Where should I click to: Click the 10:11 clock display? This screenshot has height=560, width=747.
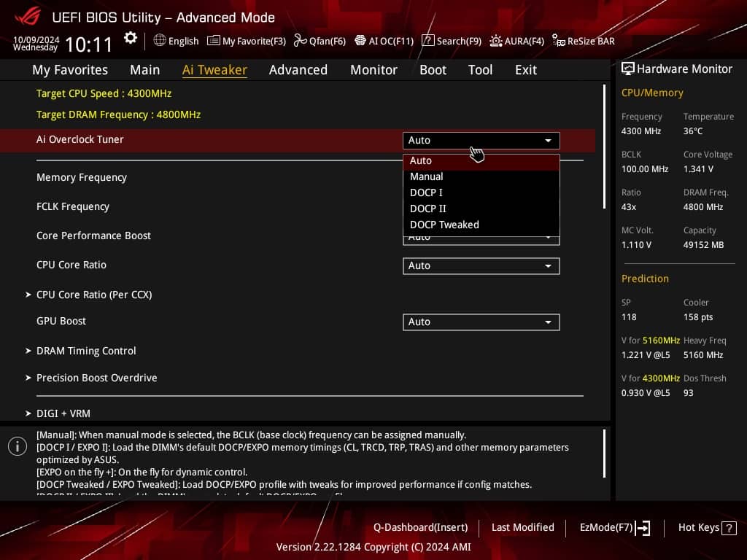point(88,44)
